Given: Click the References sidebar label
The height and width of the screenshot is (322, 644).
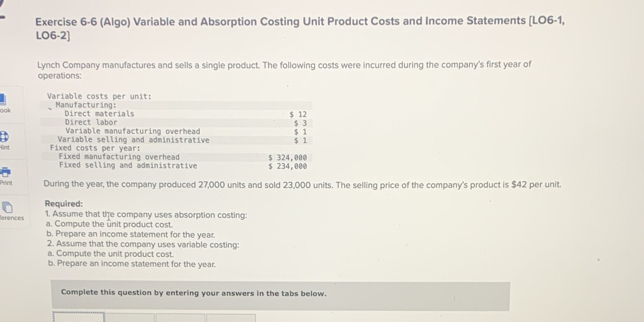Looking at the screenshot, I should pyautogui.click(x=12, y=218).
